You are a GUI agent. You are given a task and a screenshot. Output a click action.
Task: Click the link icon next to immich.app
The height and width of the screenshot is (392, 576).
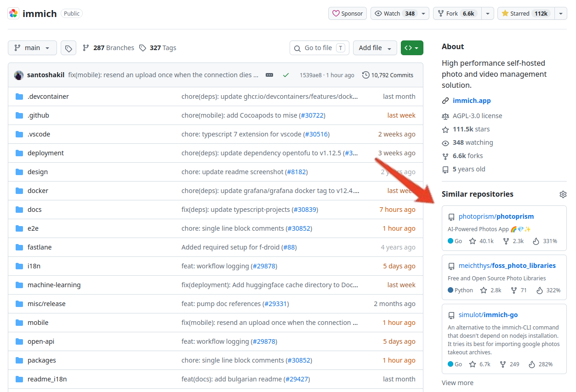click(445, 101)
